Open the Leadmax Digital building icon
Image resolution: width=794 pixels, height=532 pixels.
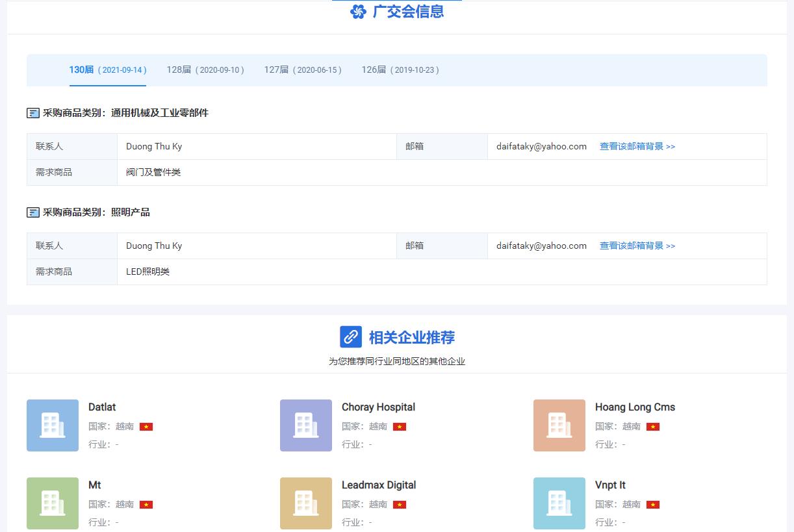click(x=306, y=503)
